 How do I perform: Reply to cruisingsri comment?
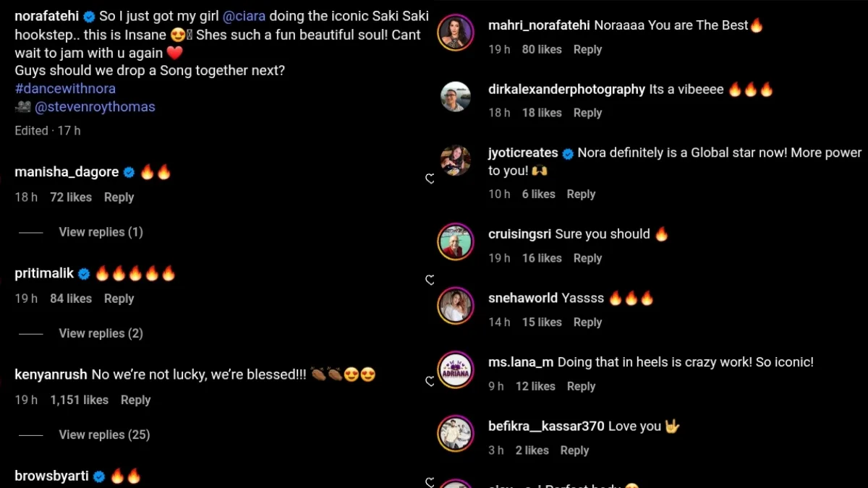click(587, 258)
